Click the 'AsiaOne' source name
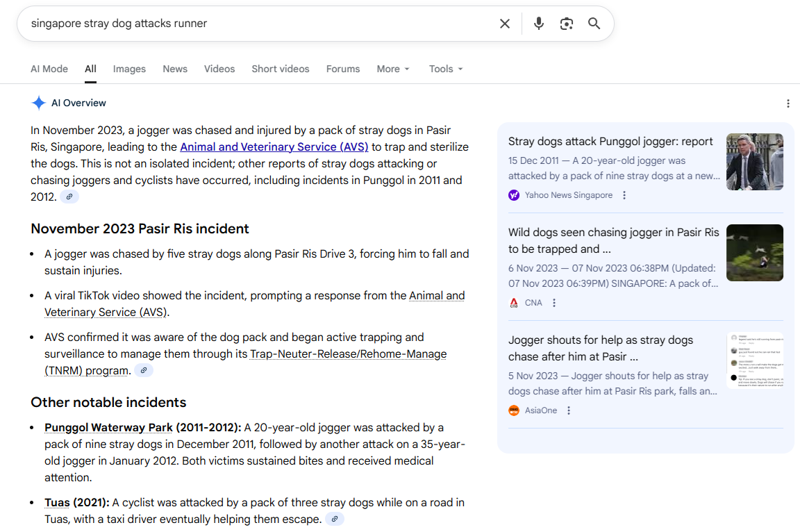This screenshot has width=800, height=532. 541,410
